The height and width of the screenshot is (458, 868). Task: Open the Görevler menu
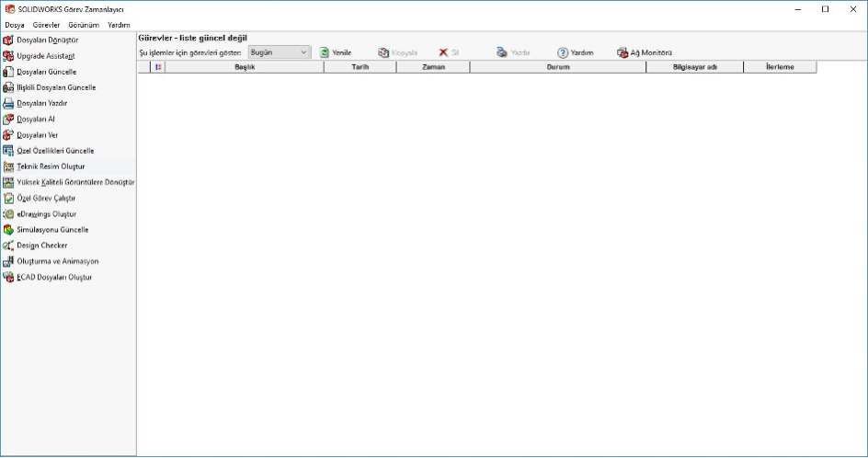point(46,25)
